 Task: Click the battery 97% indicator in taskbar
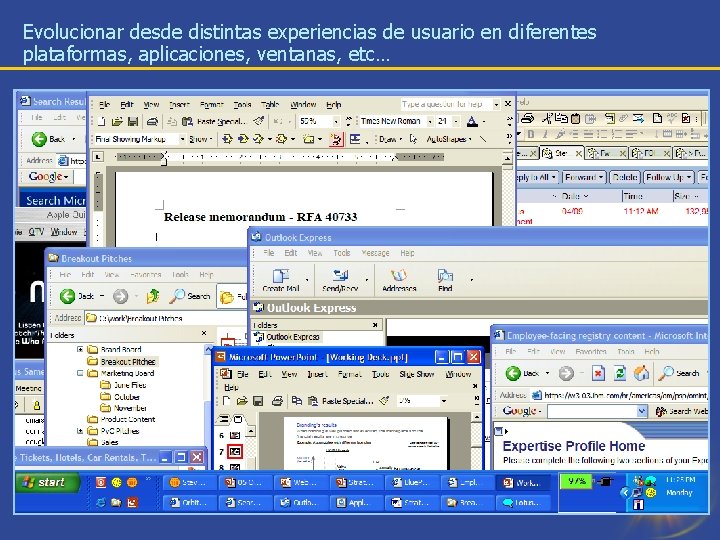click(x=576, y=482)
